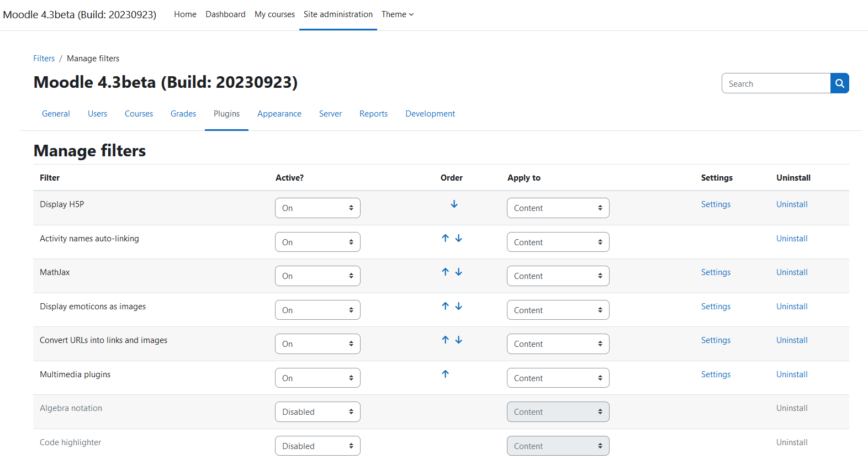Move Display emoticons as images up
This screenshot has width=868, height=459.
445,306
